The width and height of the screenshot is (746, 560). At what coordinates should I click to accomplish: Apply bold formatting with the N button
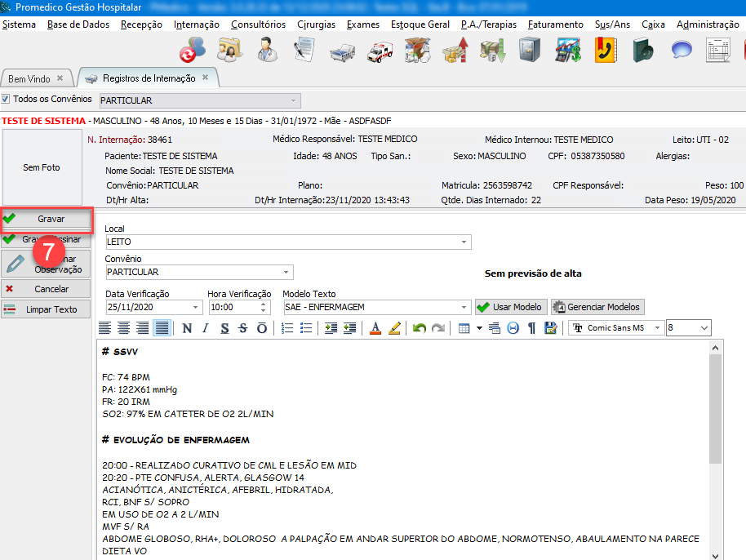187,328
